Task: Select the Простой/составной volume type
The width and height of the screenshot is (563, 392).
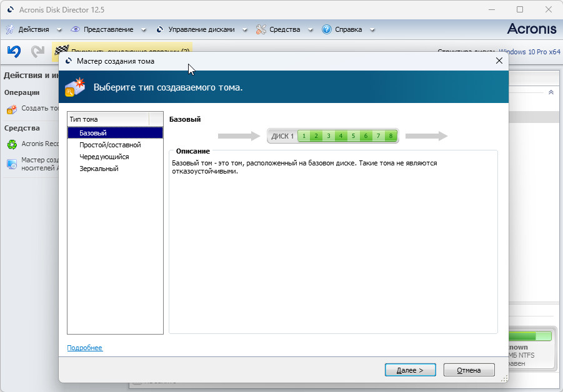Action: coord(110,145)
